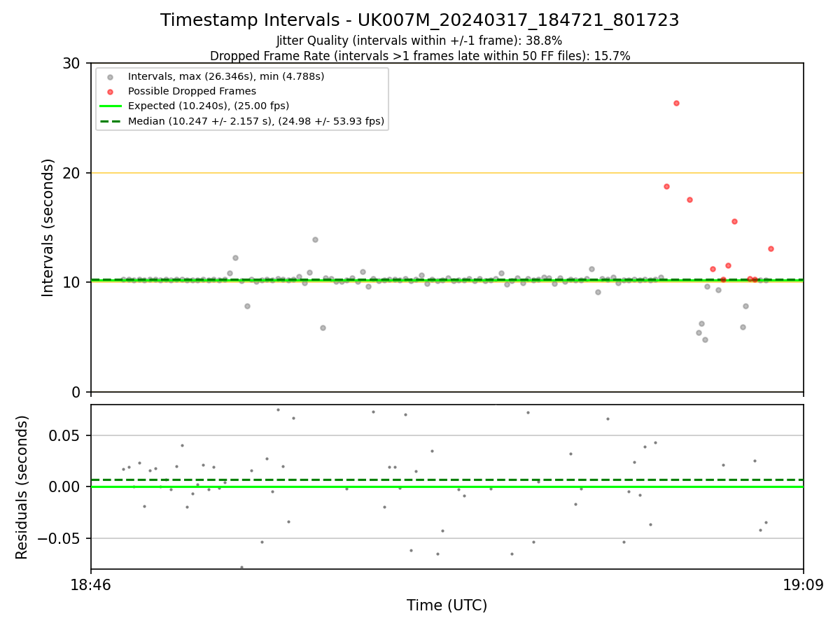Screen dimensions: 840x630
Task: Click the −0.05 residuals tick label
Action: pyautogui.click(x=60, y=538)
